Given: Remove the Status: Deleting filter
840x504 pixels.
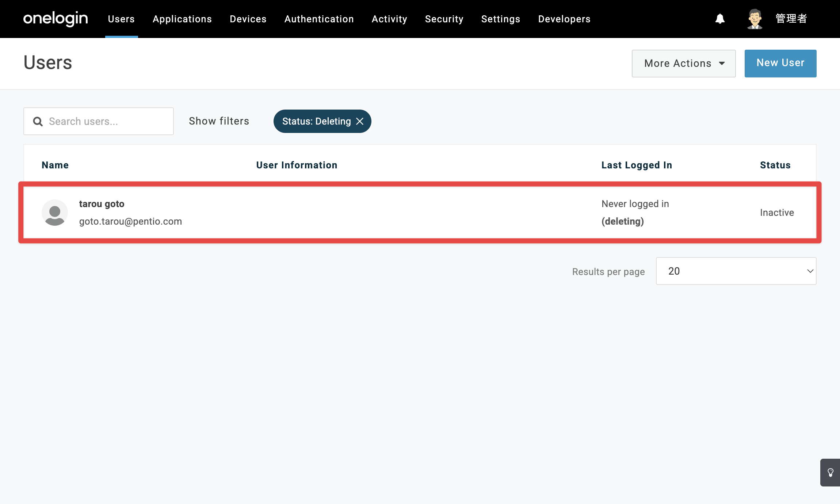Looking at the screenshot, I should [x=360, y=121].
